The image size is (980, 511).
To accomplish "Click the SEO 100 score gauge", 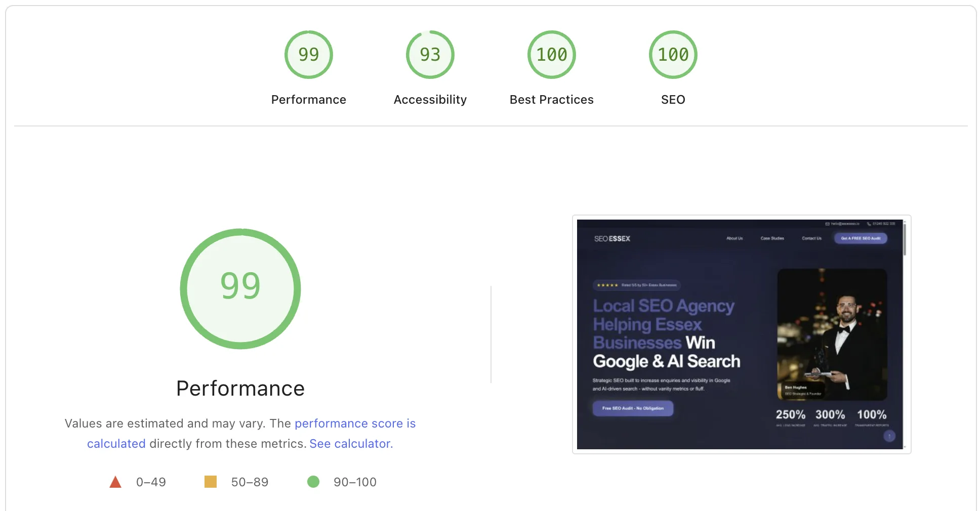I will [x=673, y=54].
